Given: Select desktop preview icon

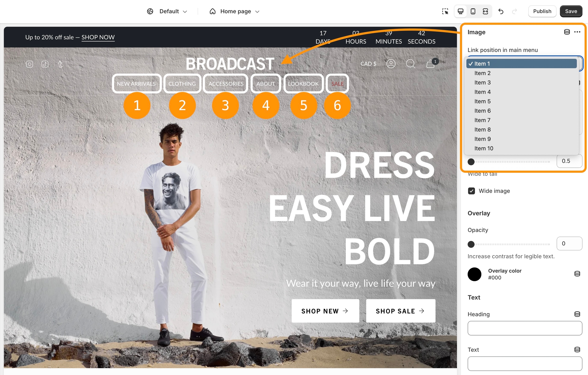Looking at the screenshot, I should (460, 11).
